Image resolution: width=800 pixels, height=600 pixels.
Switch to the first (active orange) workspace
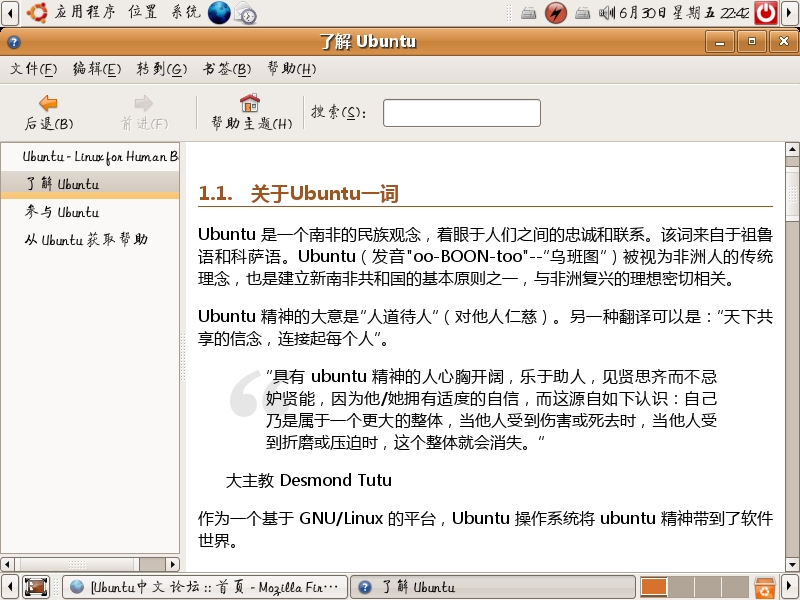coord(654,587)
